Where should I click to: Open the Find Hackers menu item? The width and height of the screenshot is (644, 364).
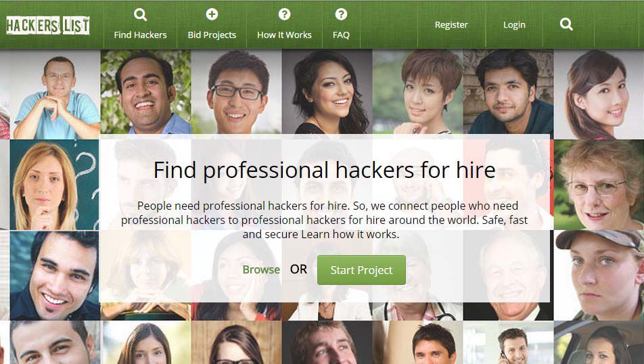coord(141,35)
